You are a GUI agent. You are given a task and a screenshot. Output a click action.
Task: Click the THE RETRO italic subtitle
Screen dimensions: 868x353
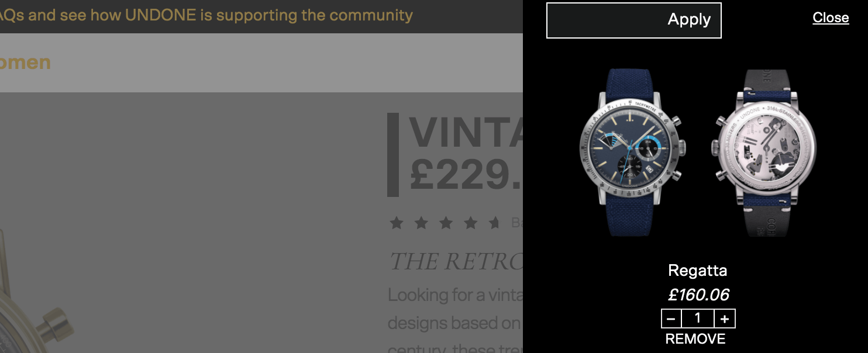coord(456,261)
